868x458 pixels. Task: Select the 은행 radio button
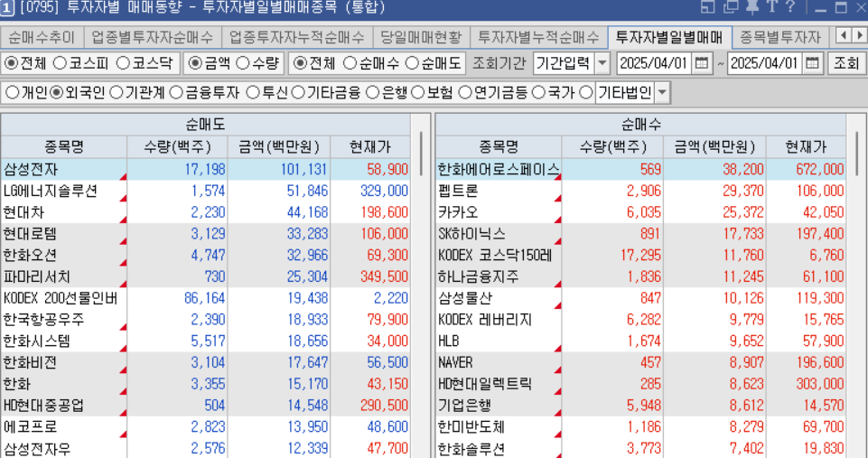373,92
